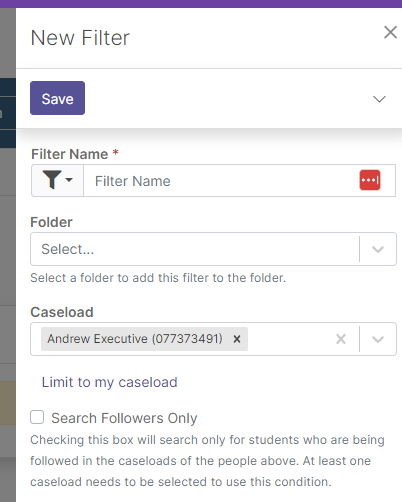Enable Search Followers Only checkbox
Screen dimensions: 402x502
pos(37,417)
